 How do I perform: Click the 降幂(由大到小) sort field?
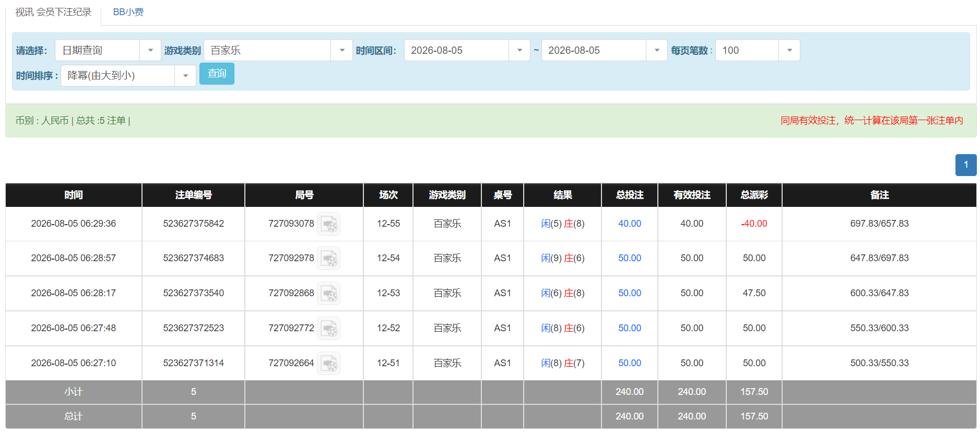point(128,76)
